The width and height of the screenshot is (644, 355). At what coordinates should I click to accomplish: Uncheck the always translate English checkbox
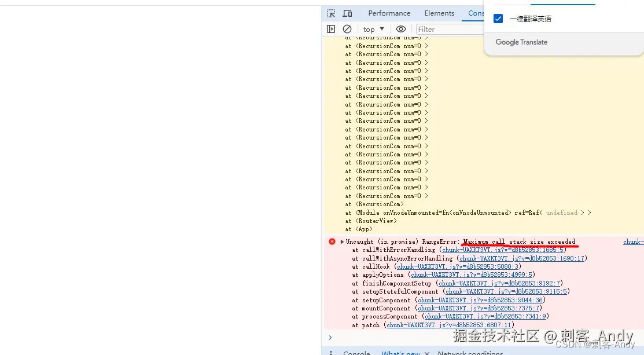(x=498, y=19)
